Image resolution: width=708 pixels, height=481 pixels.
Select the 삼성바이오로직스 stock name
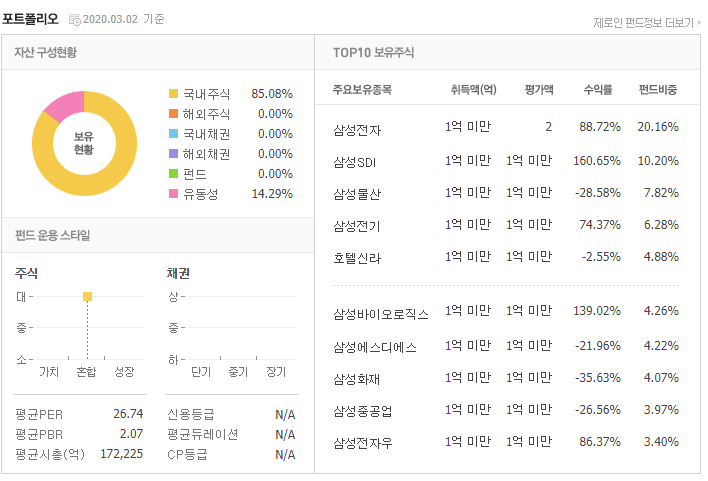click(x=381, y=314)
